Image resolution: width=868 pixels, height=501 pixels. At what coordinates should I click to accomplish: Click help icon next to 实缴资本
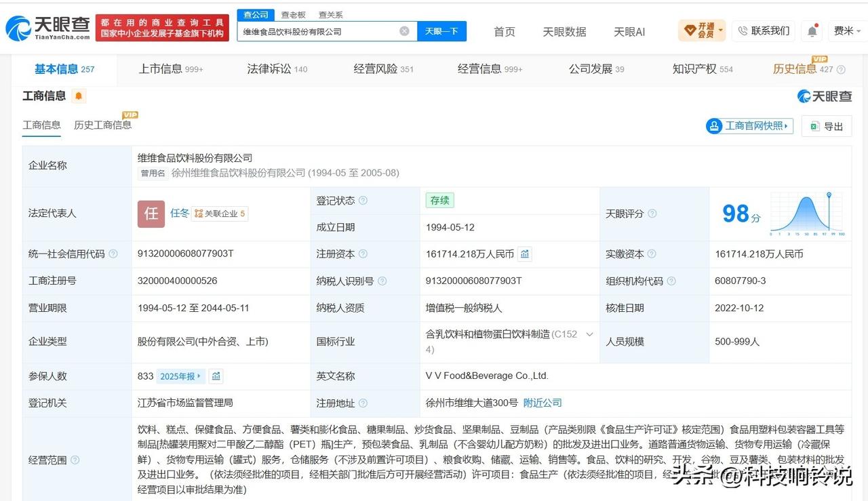652,254
